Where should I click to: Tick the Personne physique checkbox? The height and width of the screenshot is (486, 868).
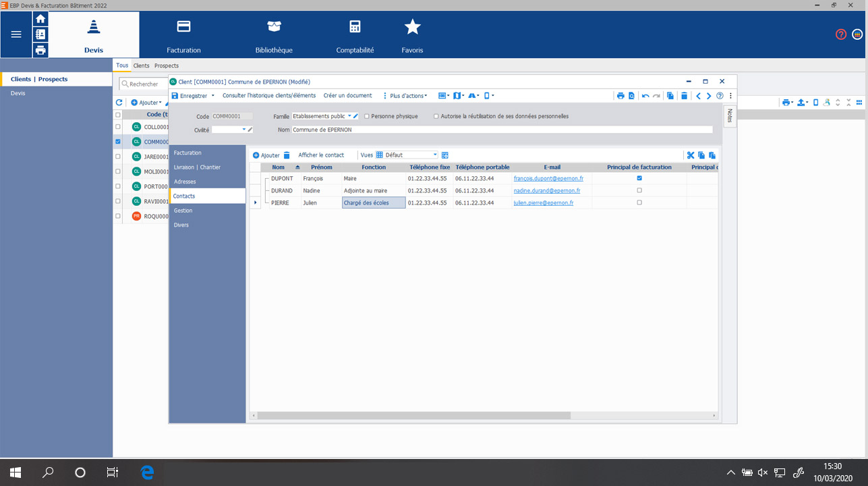pos(367,116)
